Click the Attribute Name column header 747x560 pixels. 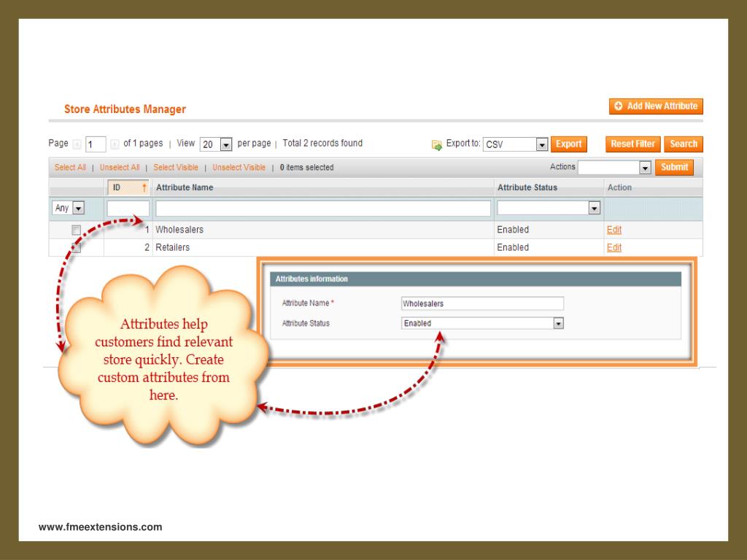pyautogui.click(x=323, y=187)
